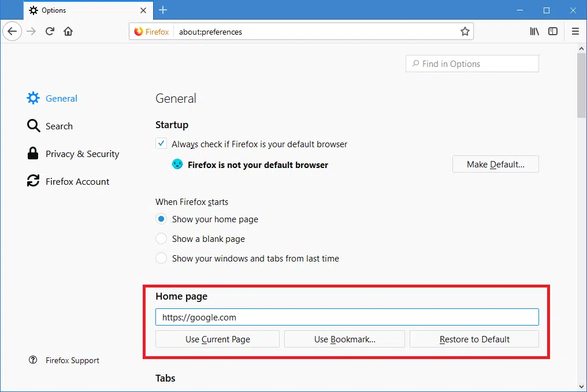
Task: Open the application hamburger menu
Action: pos(575,31)
